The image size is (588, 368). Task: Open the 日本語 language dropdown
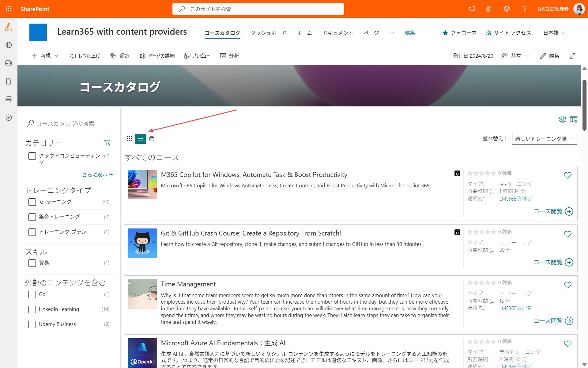[554, 33]
